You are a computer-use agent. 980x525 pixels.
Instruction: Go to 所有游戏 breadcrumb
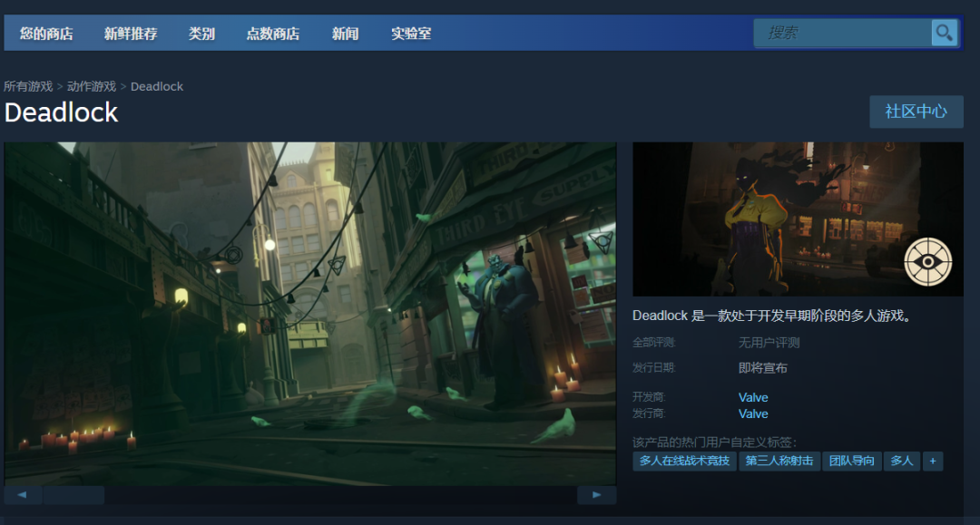[28, 86]
